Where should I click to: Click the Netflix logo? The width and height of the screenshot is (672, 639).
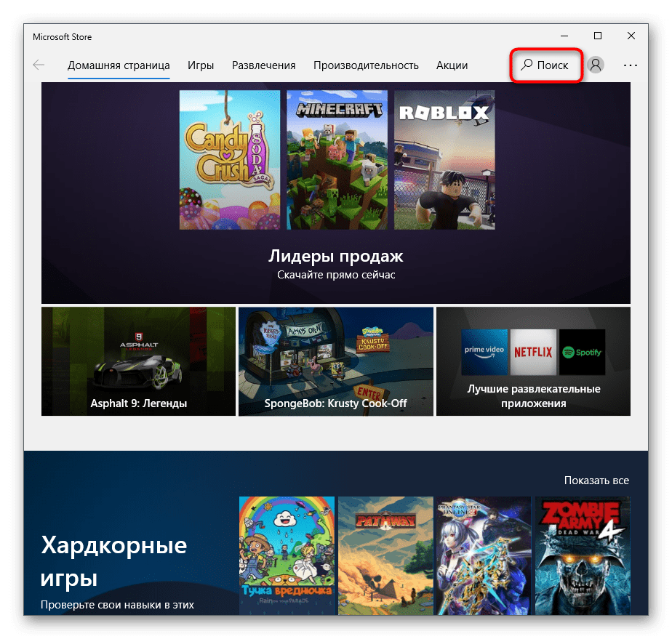coord(533,352)
